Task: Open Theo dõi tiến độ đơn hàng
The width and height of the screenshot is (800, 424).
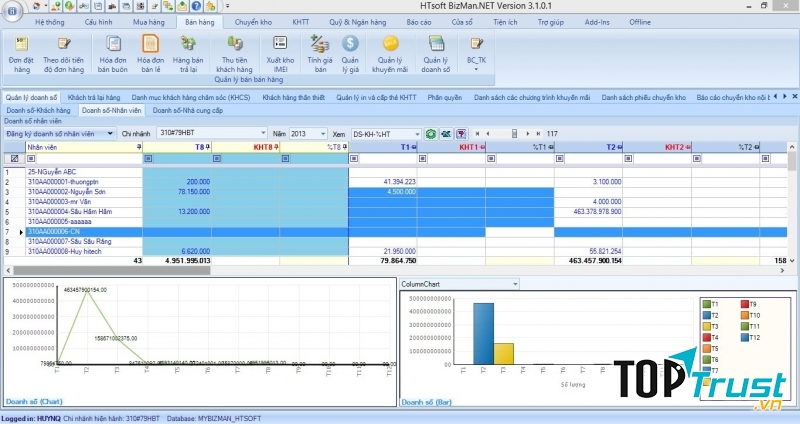Action: [63, 55]
